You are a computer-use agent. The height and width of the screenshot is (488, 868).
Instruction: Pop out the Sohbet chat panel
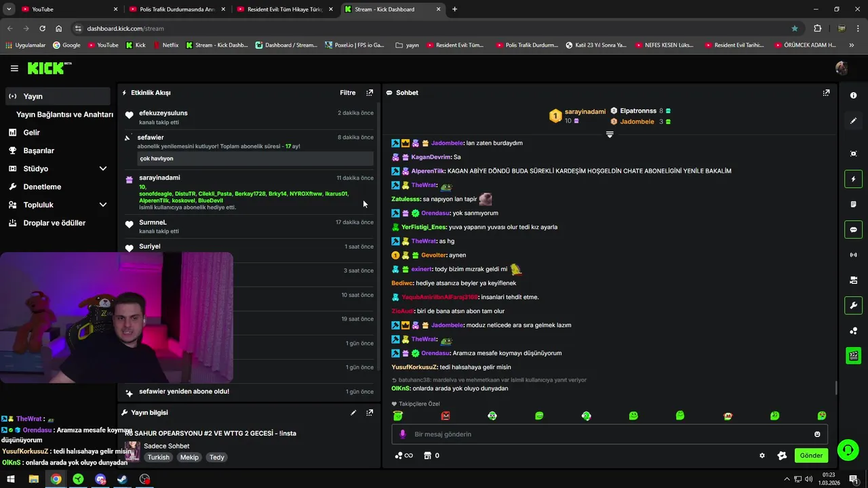[x=826, y=92]
